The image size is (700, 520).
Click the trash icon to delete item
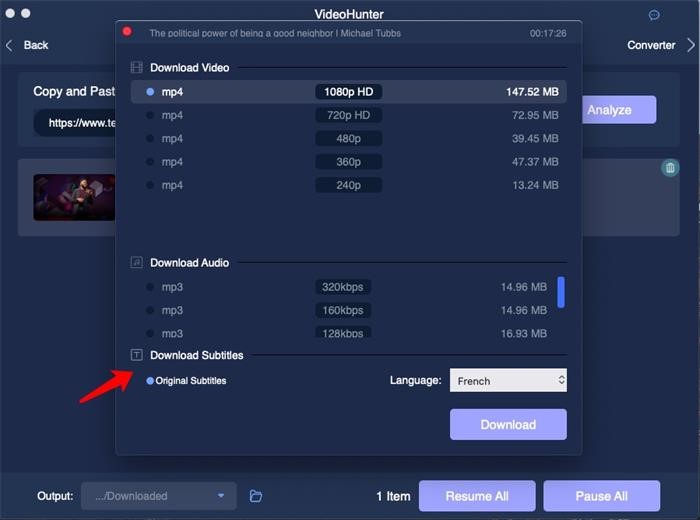click(x=670, y=168)
